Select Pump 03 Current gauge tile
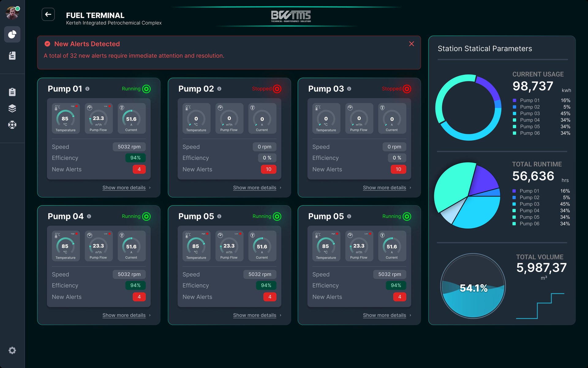 [x=392, y=118]
